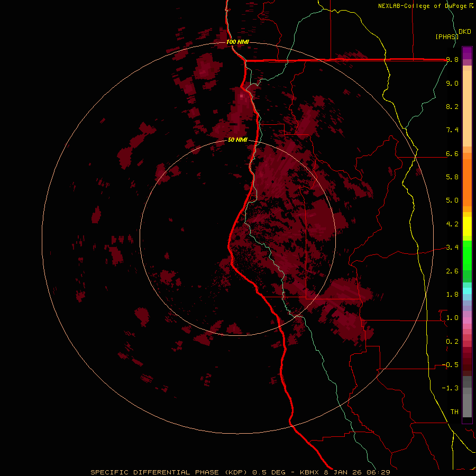The width and height of the screenshot is (476, 476).
Task: Pick the gray segment of the color scale
Action: pos(467,398)
